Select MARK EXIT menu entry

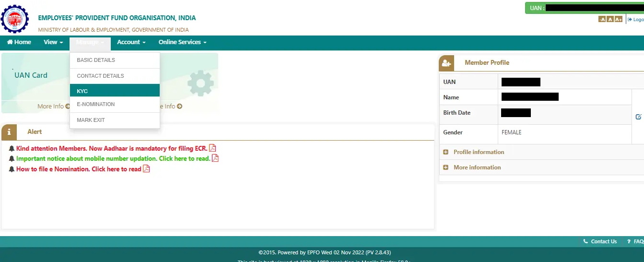[x=115, y=120]
